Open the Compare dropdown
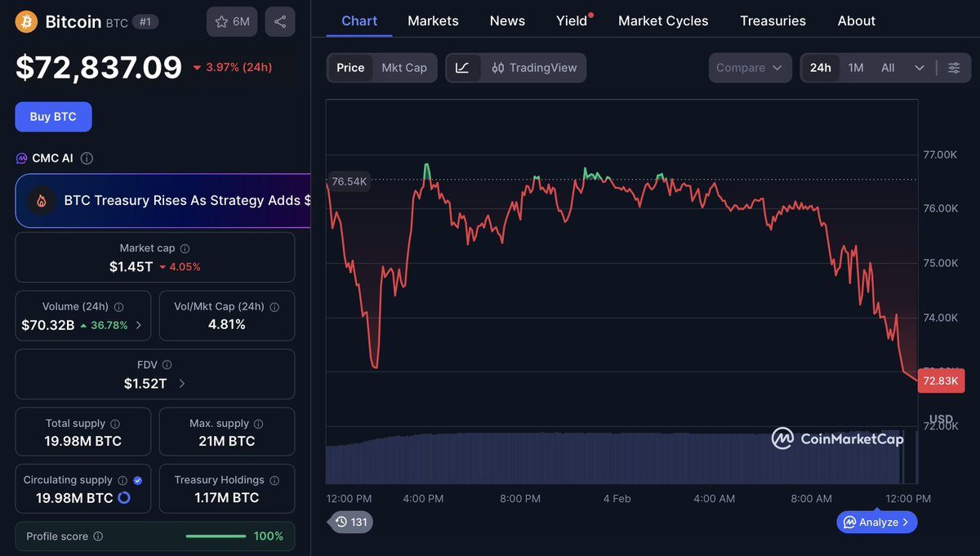Viewport: 980px width, 556px height. tap(750, 68)
